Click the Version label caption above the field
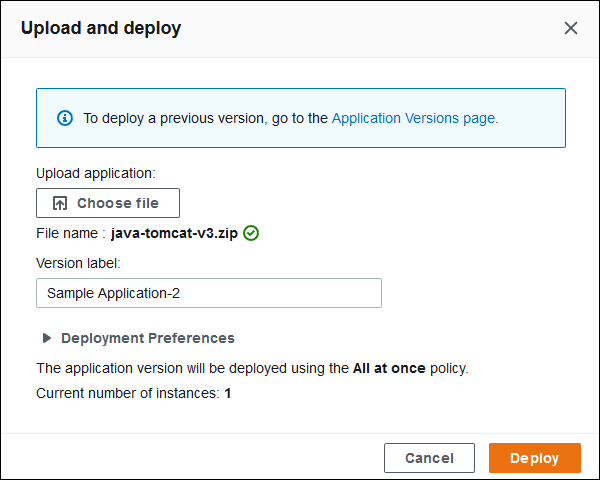600x480 pixels. pos(78,263)
